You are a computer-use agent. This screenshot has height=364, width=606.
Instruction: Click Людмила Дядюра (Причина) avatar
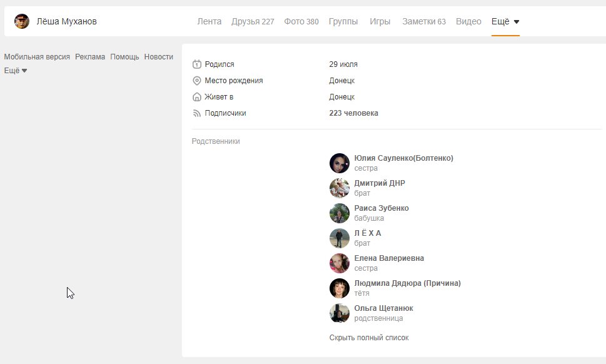[x=339, y=288]
